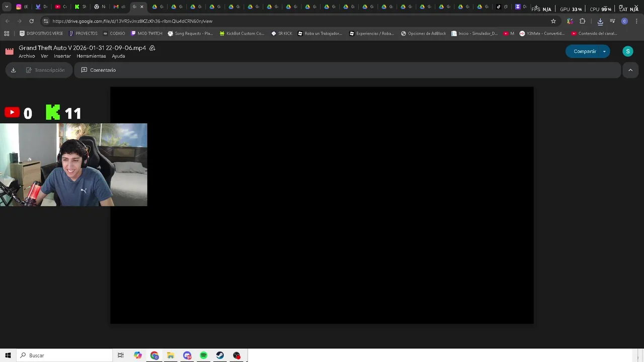Screen dimensions: 644x362
Task: Open SR KICK bookmark
Action: click(x=282, y=34)
